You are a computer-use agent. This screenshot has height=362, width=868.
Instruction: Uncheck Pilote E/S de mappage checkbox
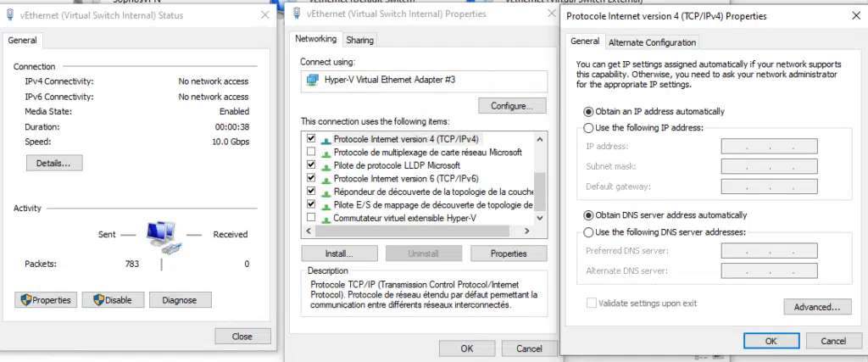[311, 204]
